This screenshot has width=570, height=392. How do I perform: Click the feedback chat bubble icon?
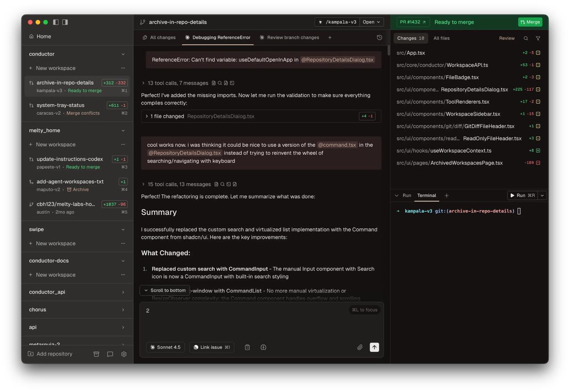110,354
